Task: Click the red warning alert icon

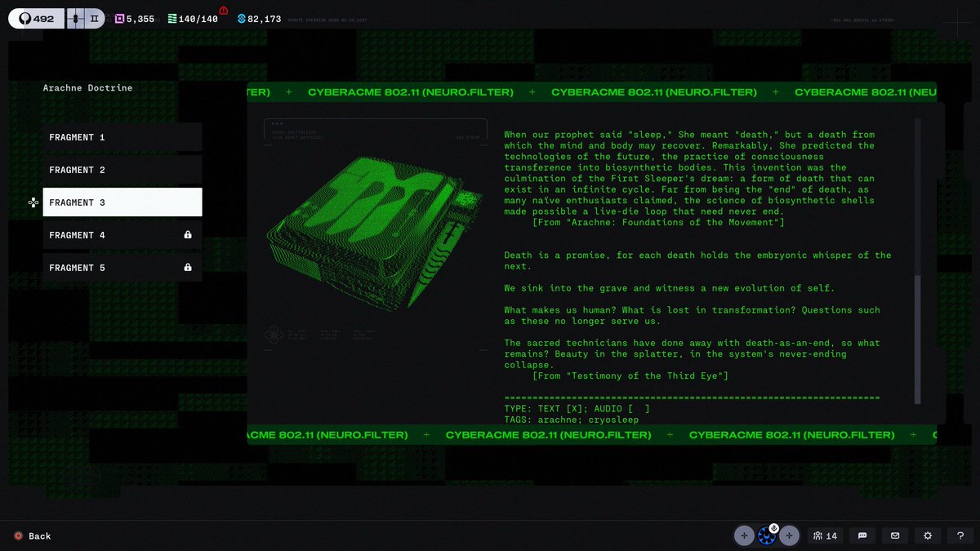Action: point(224,10)
